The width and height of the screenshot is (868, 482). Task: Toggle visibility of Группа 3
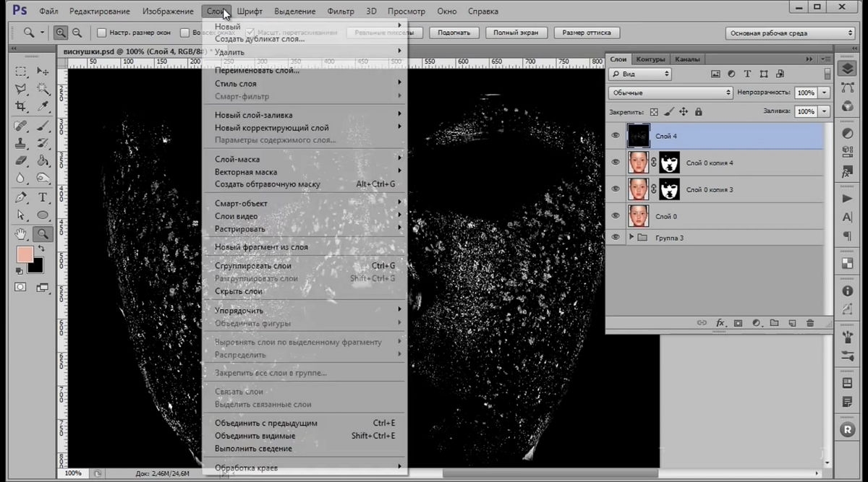pyautogui.click(x=616, y=237)
